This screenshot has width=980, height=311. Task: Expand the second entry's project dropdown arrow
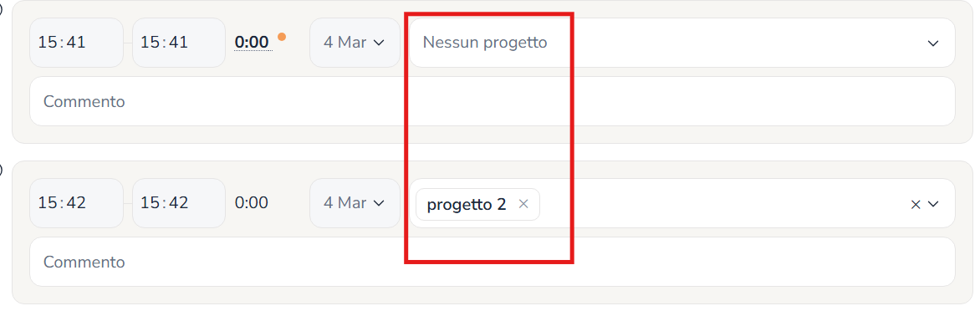(x=934, y=204)
